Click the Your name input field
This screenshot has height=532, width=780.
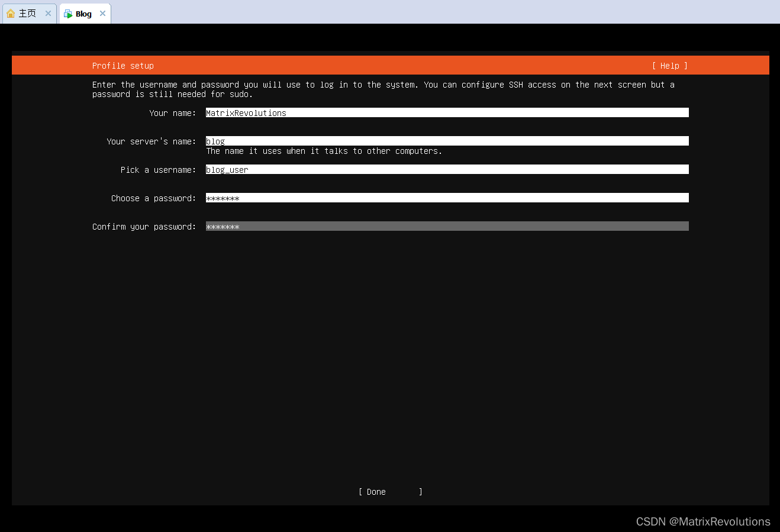click(447, 112)
